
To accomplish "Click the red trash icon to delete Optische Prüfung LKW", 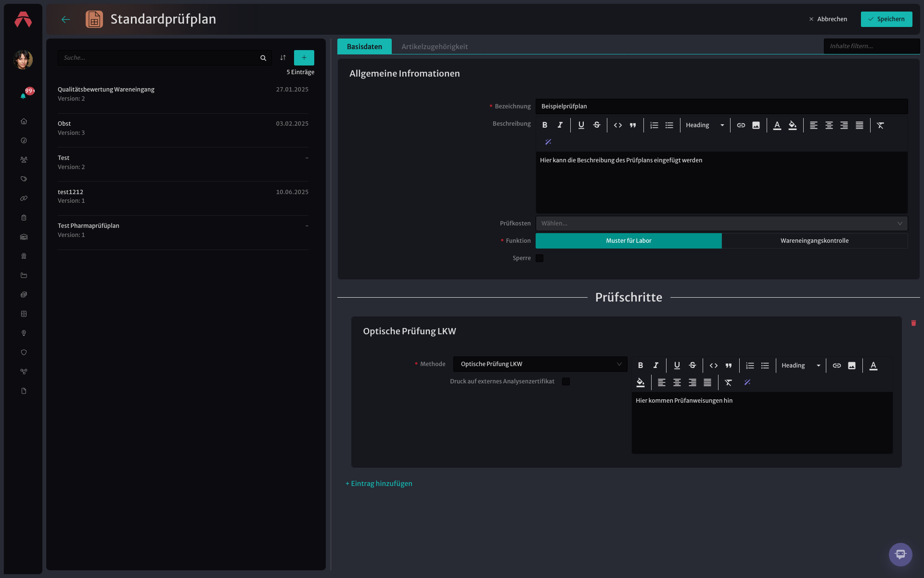I will [913, 323].
